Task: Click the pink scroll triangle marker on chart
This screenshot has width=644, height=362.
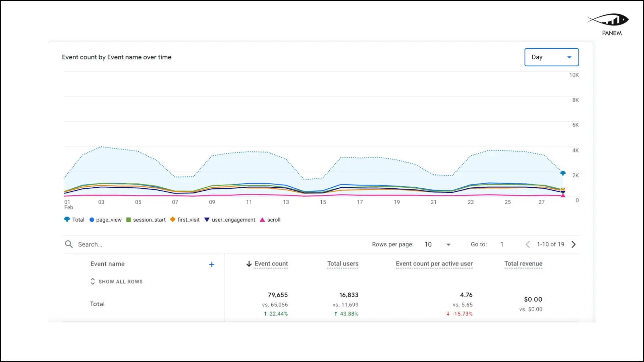Action: pyautogui.click(x=563, y=195)
